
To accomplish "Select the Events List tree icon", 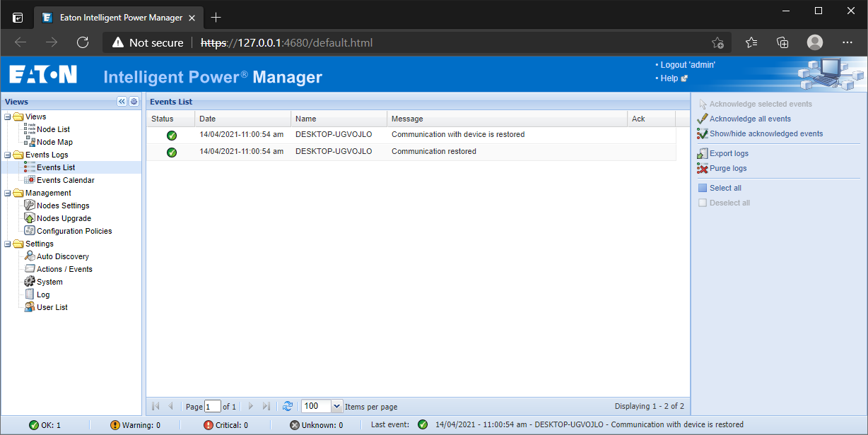I will (x=30, y=167).
